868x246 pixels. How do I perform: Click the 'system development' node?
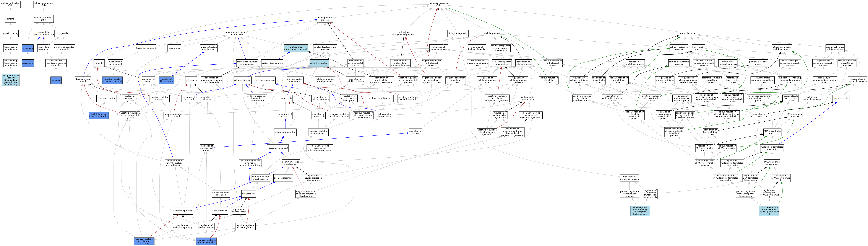[x=272, y=63]
